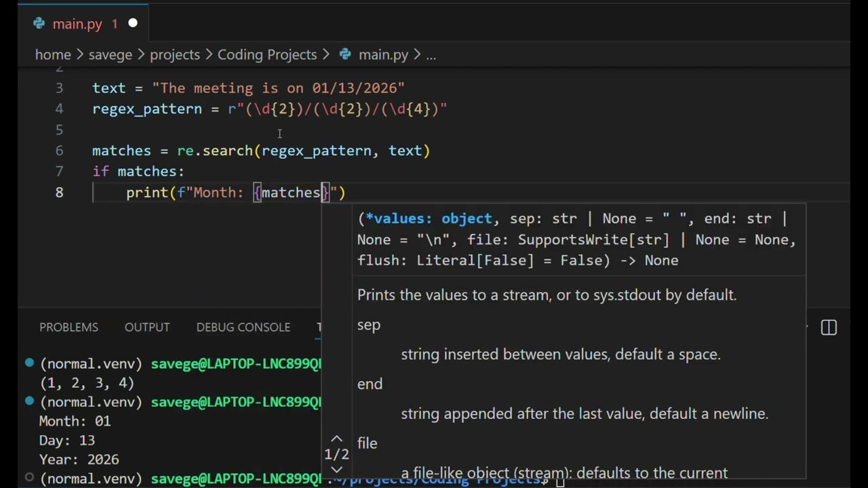This screenshot has height=488, width=868.
Task: Click the split layout icon in the panel header
Action: pos(829,327)
